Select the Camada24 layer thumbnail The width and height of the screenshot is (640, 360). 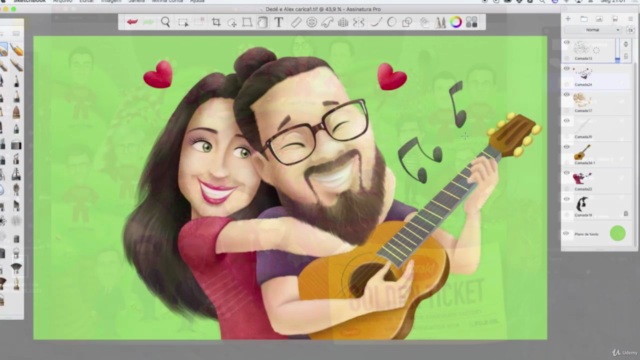click(x=583, y=73)
